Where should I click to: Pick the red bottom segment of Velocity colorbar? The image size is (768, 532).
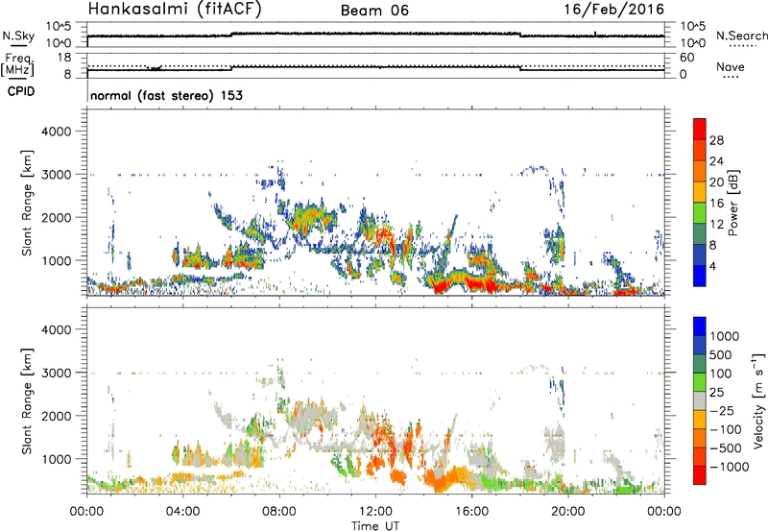700,475
